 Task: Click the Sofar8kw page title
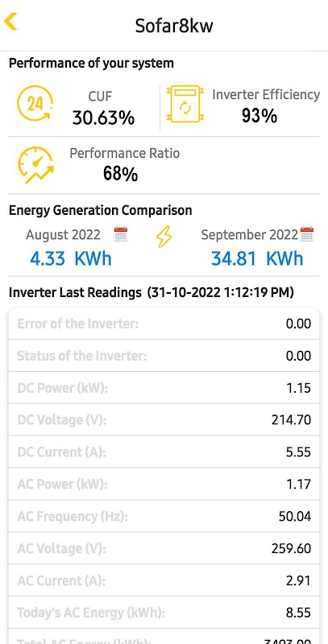(x=174, y=26)
